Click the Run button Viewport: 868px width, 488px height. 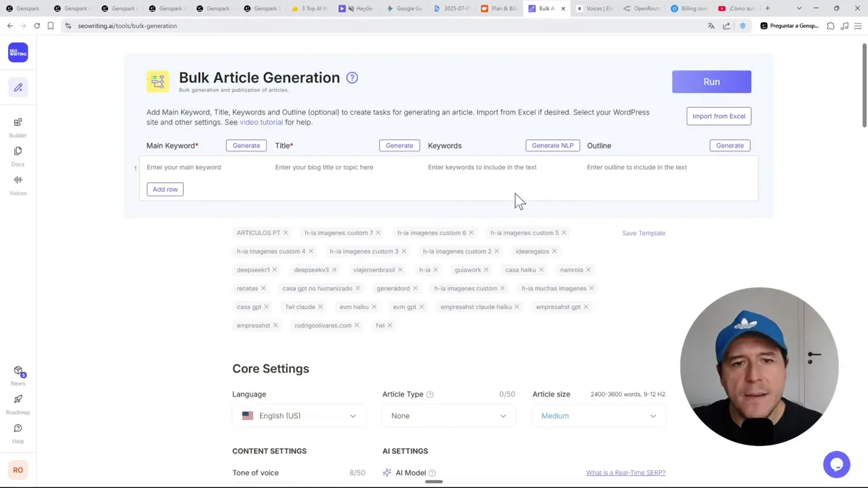(711, 81)
